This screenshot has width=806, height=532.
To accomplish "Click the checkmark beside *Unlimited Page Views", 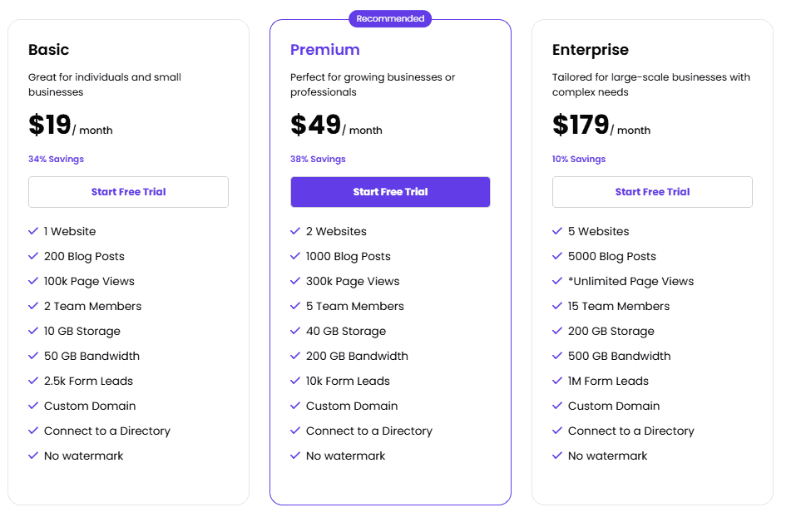I will 557,281.
